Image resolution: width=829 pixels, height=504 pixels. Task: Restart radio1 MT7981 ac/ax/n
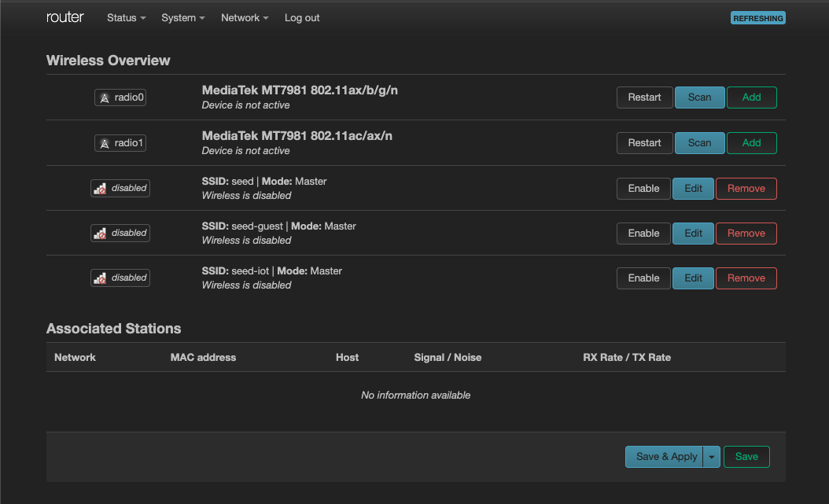[644, 142]
